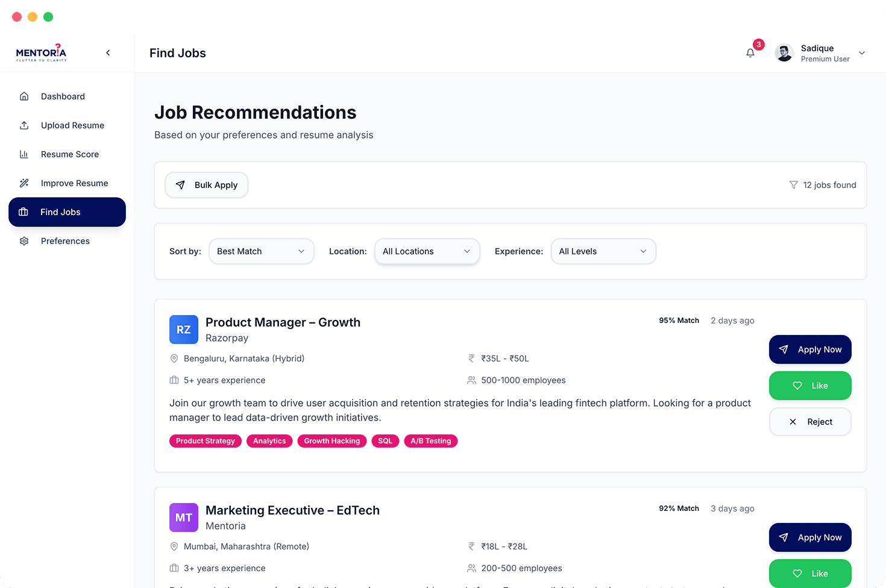This screenshot has height=588, width=886.
Task: Like the Marketing Executive – EdTech job
Action: coord(810,574)
